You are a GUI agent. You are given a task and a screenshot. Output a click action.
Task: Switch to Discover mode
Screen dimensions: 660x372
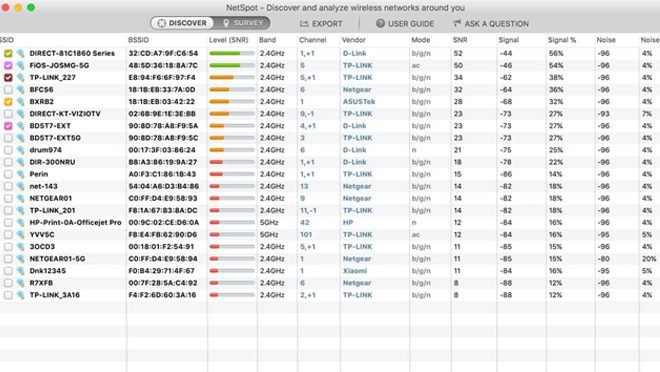pyautogui.click(x=182, y=23)
